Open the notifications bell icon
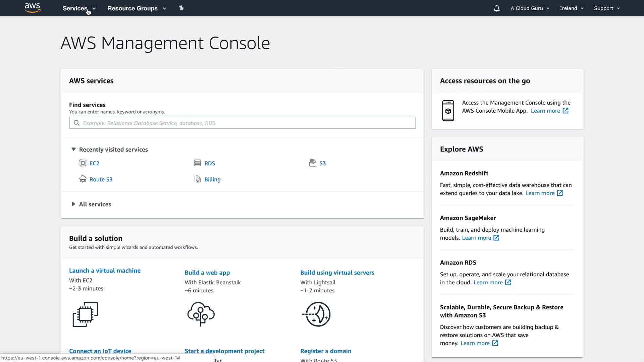This screenshot has width=644, height=362. pyautogui.click(x=496, y=8)
